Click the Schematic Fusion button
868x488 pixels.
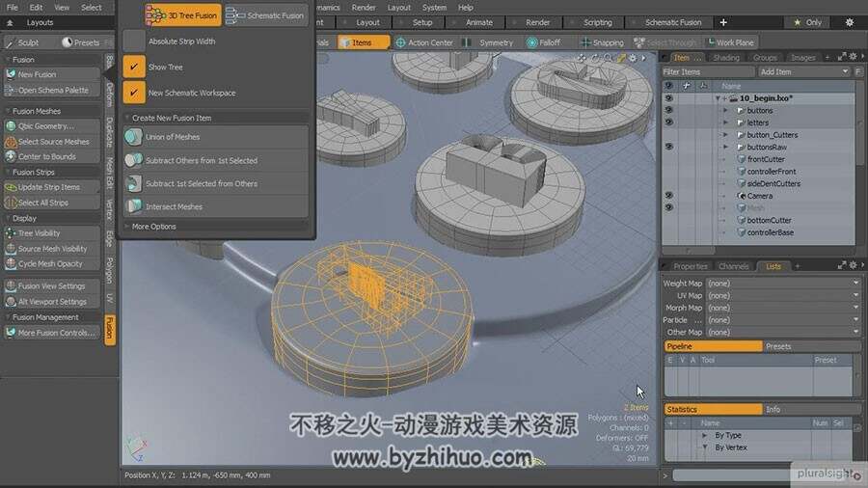pyautogui.click(x=266, y=15)
